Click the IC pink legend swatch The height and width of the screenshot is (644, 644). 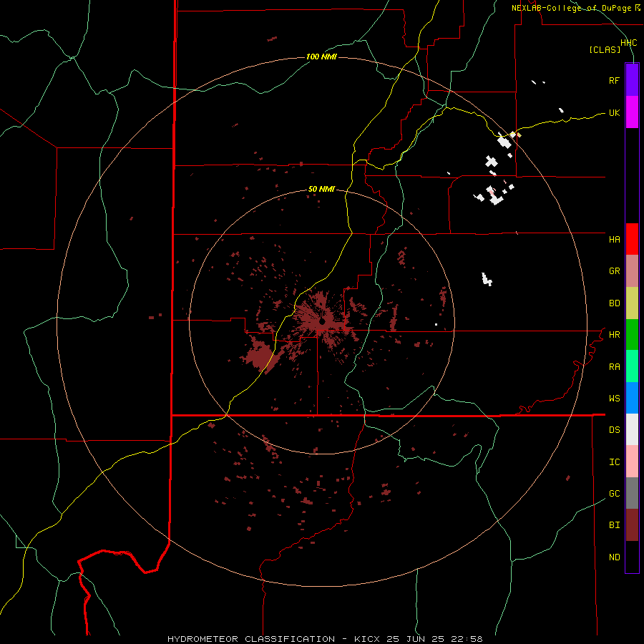[632, 462]
